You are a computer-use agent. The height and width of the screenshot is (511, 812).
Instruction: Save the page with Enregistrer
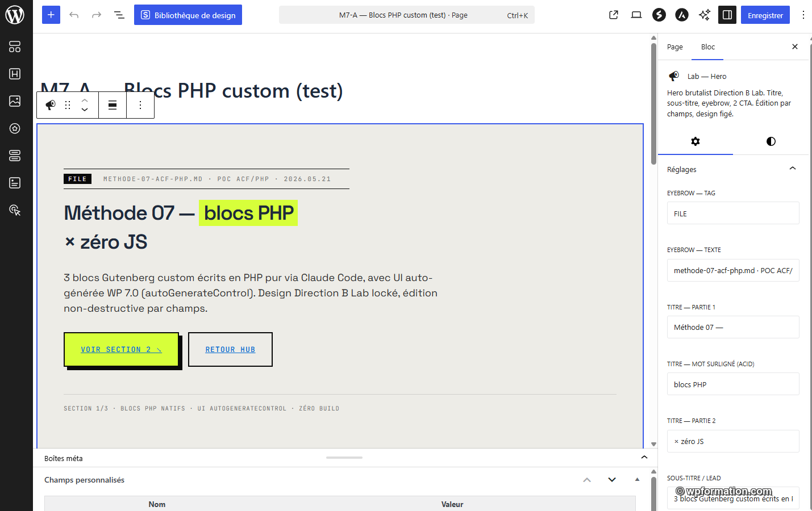coord(765,15)
